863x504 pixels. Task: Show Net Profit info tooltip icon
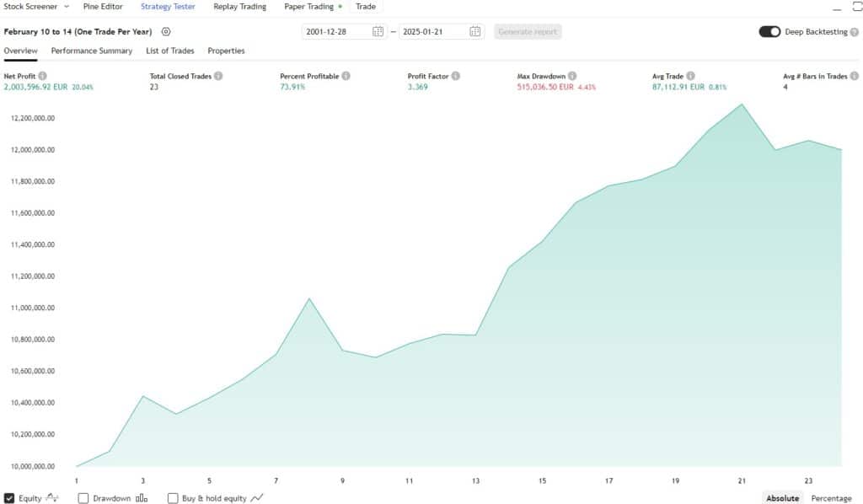pyautogui.click(x=43, y=76)
